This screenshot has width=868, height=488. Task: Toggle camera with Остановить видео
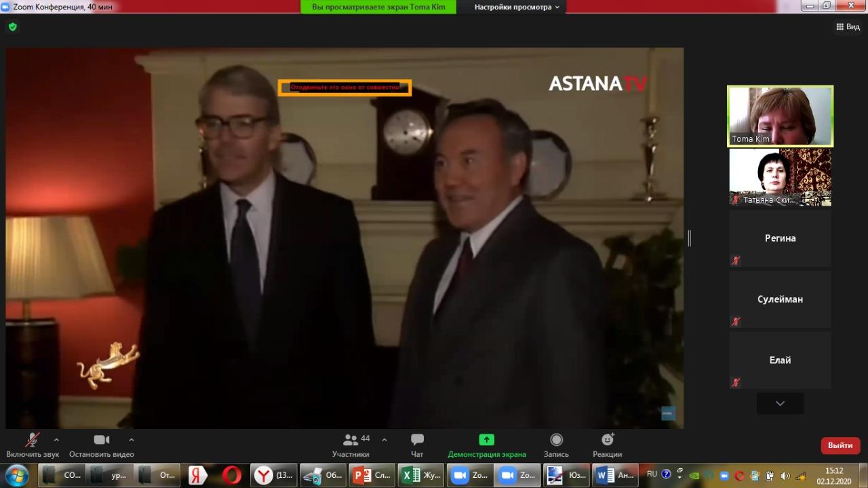pos(102,440)
